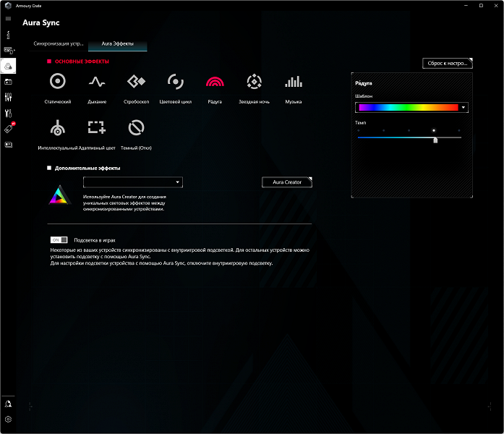Toggle the in-game lighting ON switch
This screenshot has width=504, height=434.
click(59, 240)
